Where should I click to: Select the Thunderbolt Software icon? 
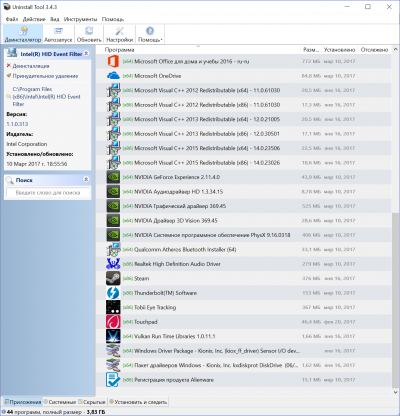point(113,293)
